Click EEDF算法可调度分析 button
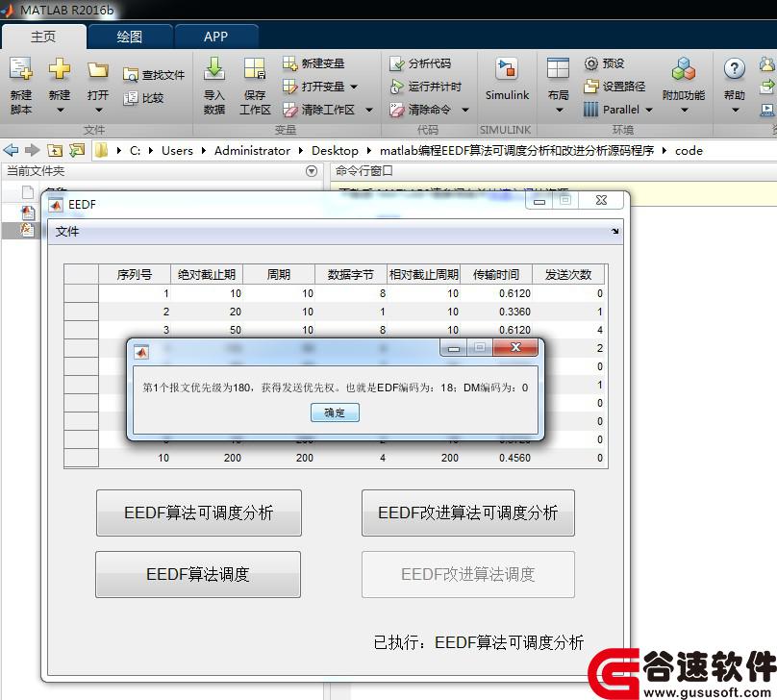 click(x=199, y=512)
